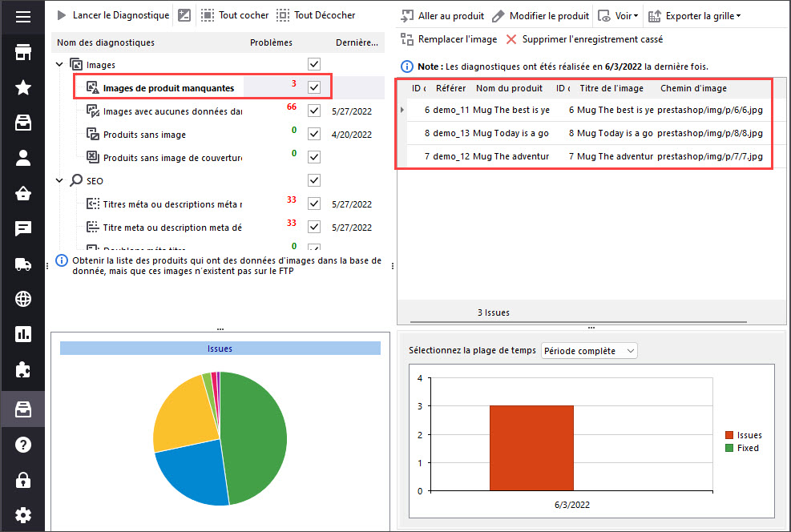
Task: Open the Période complète time range dropdown
Action: [x=589, y=351]
